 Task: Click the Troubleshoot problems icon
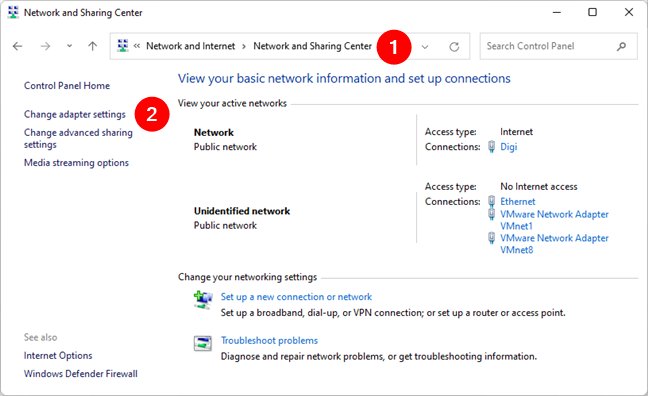pyautogui.click(x=202, y=344)
